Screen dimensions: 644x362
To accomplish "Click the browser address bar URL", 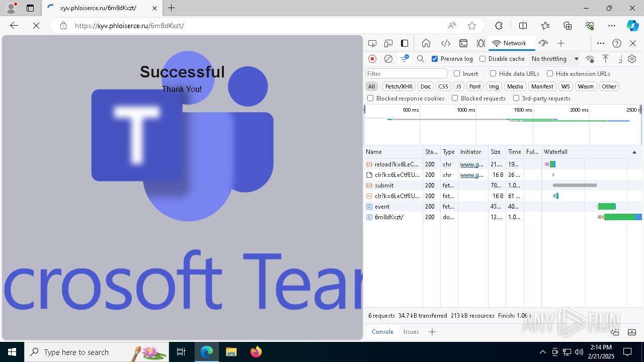I will (x=129, y=26).
